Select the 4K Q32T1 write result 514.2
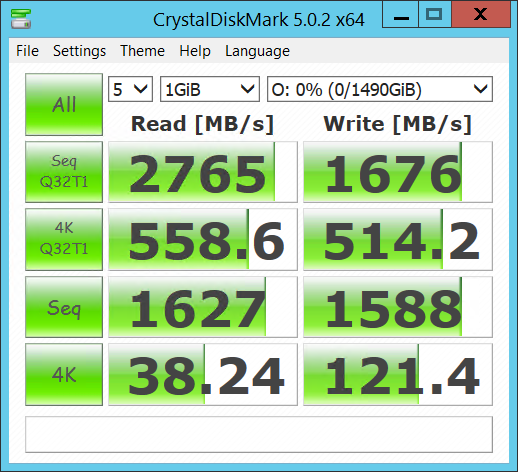 398,239
